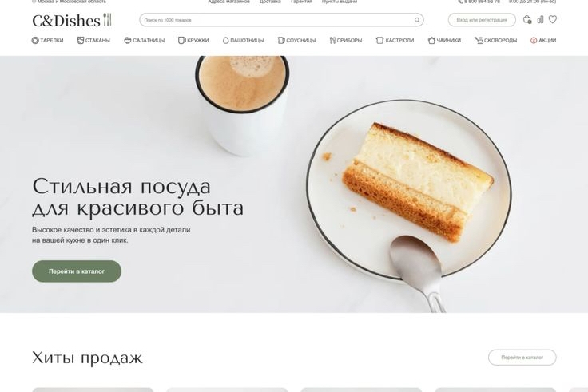
Task: Open the Тарелки category
Action: [48, 40]
